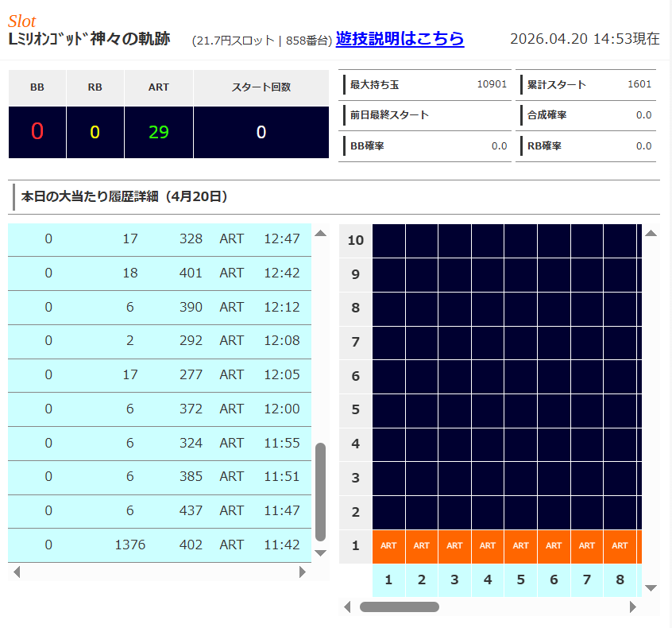Click the chart's horizontal scrollbar thumb
Viewport: 672px width, 628px height.
(399, 607)
